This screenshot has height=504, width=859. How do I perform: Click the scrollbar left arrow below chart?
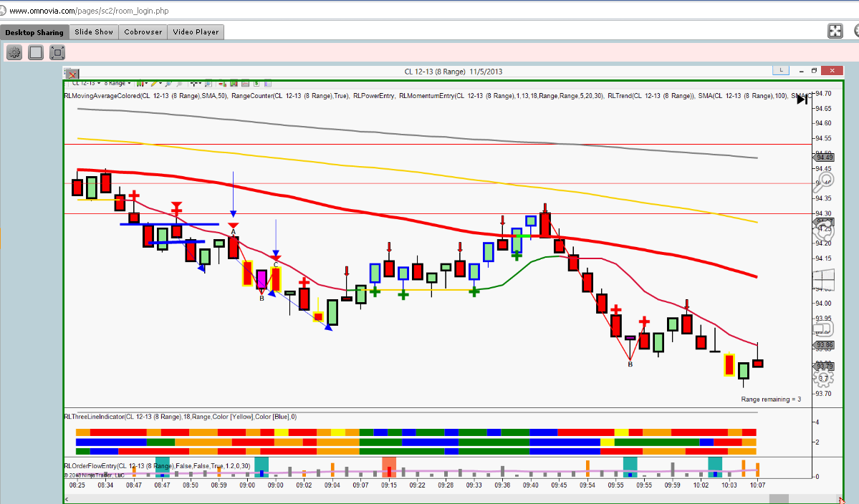[67, 499]
